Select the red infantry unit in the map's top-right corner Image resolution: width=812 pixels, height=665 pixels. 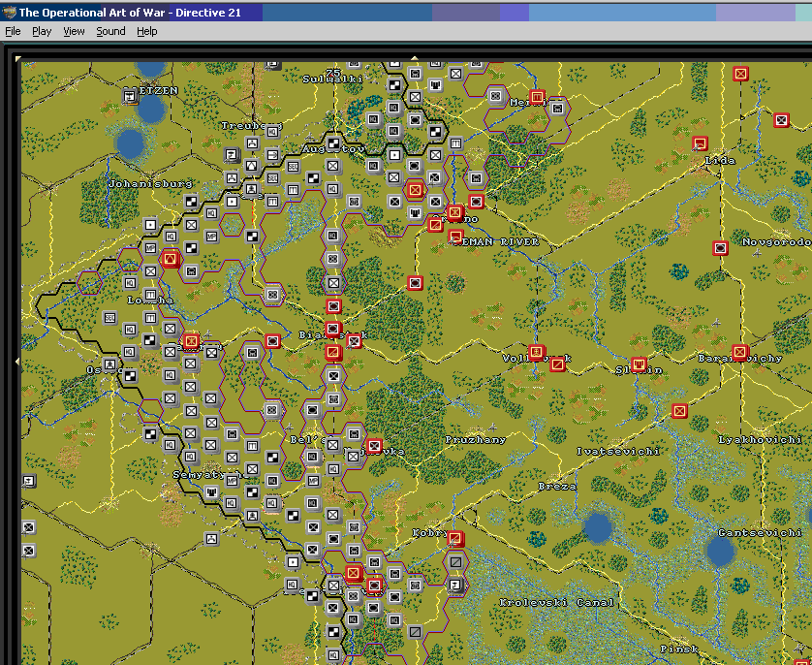[741, 74]
